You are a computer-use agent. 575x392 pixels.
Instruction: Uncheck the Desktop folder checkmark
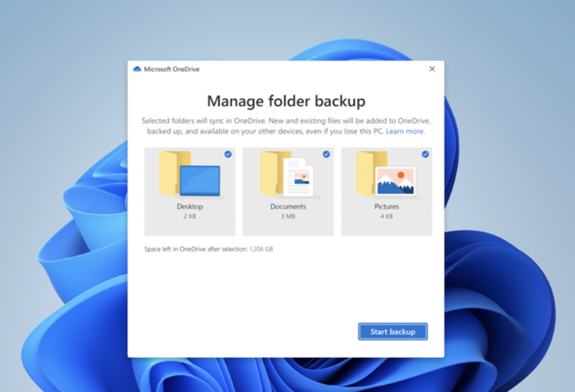(228, 154)
